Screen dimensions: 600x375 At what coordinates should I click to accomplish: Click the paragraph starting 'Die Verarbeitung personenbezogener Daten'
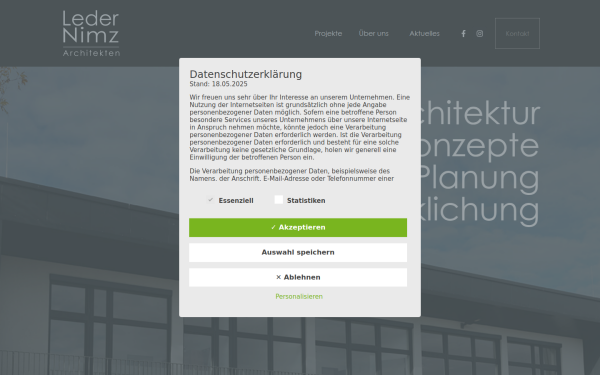click(x=292, y=175)
